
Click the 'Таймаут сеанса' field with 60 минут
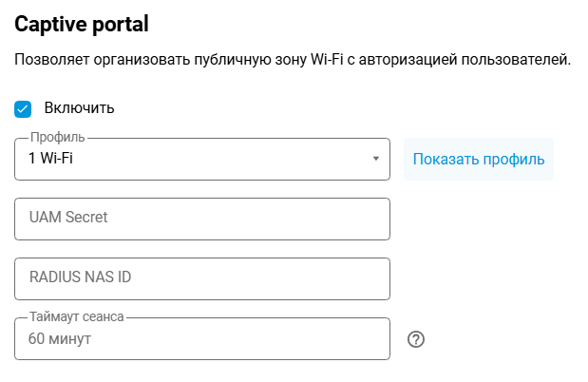[202, 339]
